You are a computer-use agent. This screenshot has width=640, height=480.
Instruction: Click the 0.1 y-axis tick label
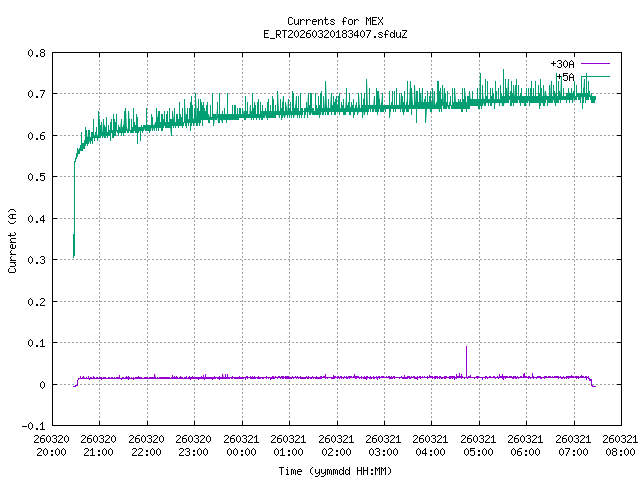click(36, 343)
